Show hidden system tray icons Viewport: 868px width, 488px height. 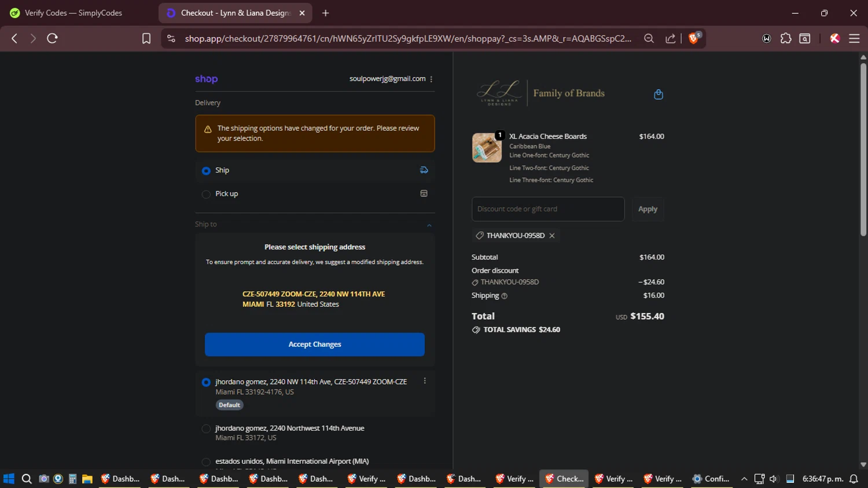744,479
